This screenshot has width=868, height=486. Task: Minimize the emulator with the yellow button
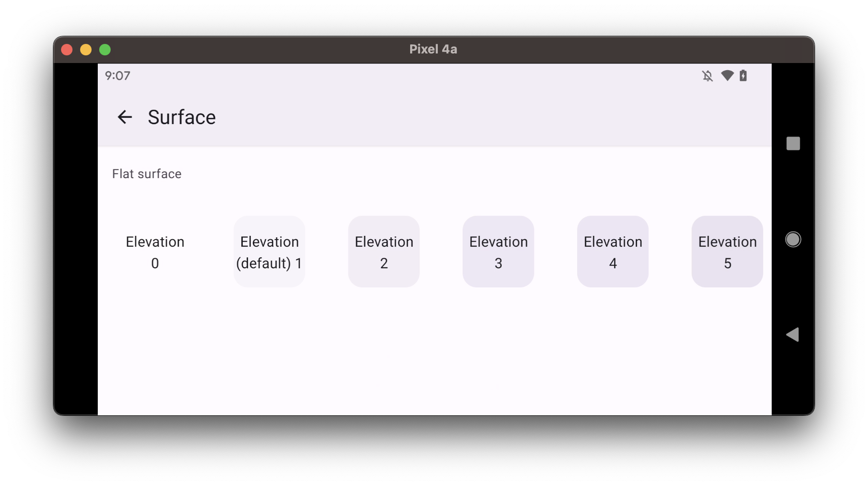coord(86,50)
